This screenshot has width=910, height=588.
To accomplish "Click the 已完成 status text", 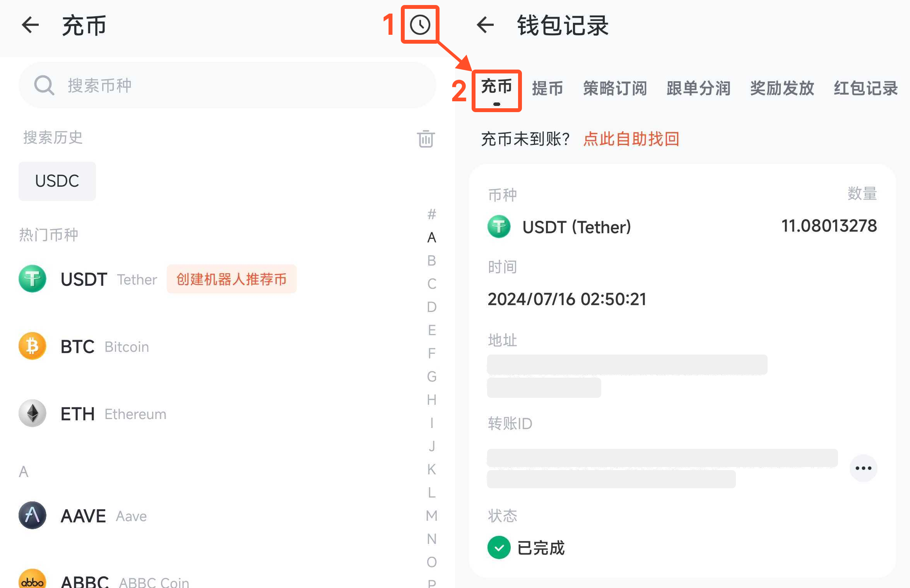I will 541,548.
